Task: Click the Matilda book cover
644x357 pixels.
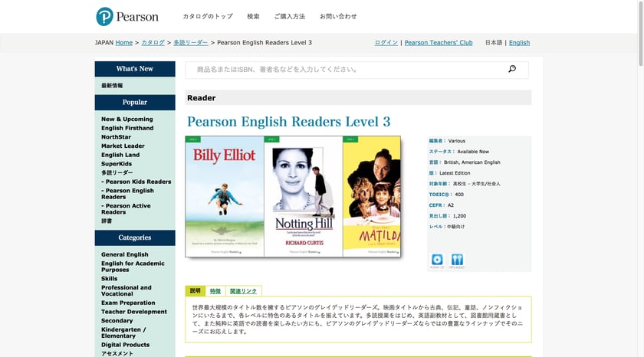Action: (x=372, y=197)
